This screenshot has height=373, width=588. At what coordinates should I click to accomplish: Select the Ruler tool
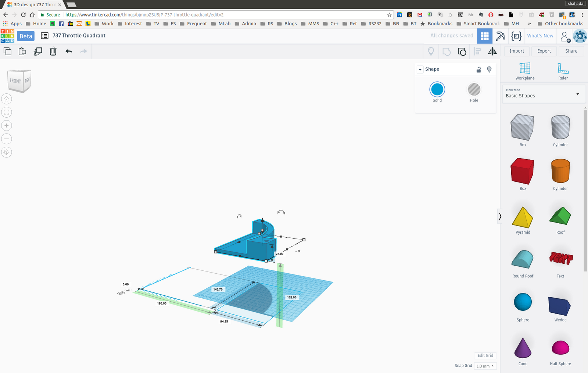[x=563, y=71]
